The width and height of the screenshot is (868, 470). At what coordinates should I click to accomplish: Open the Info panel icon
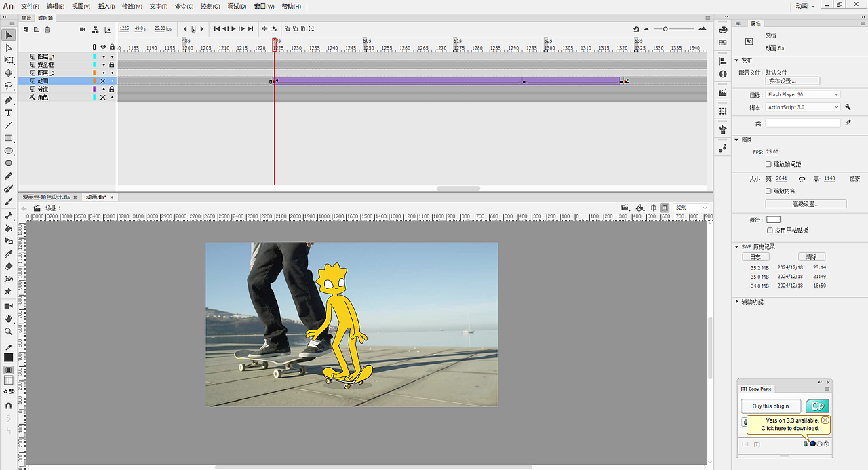coord(723,73)
